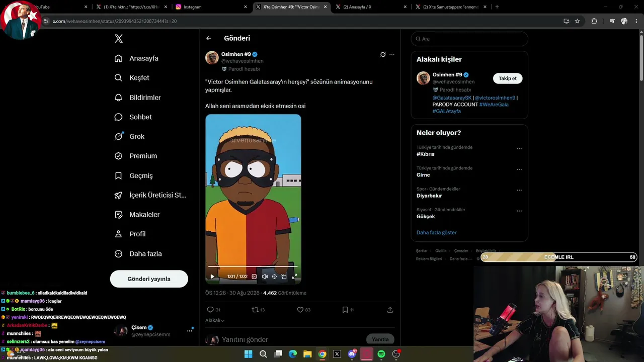This screenshot has height=362, width=644.
Task: Open Bildirimler notifications
Action: coord(137,98)
